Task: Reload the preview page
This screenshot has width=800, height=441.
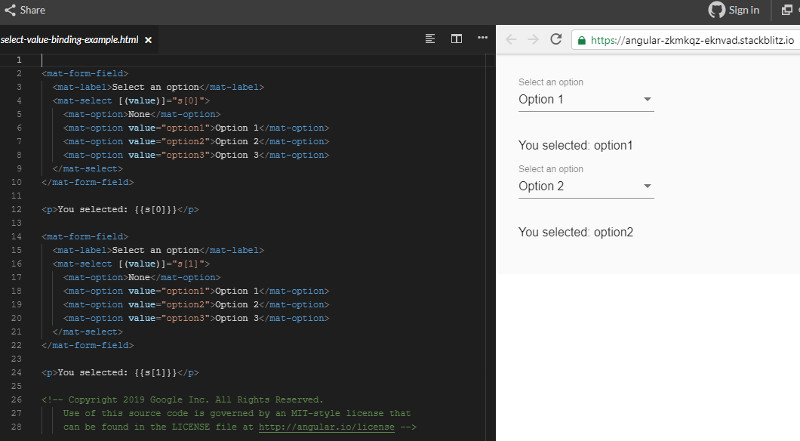Action: click(x=556, y=39)
